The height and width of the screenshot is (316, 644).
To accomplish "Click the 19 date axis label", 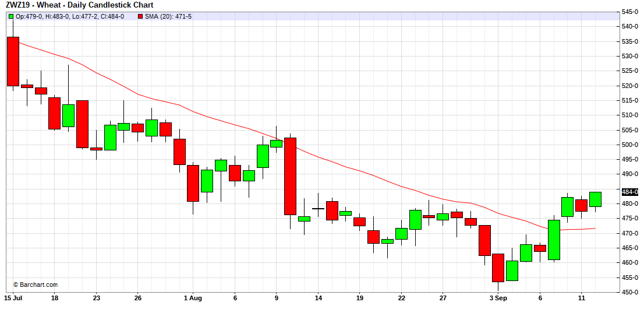I will (x=360, y=298).
